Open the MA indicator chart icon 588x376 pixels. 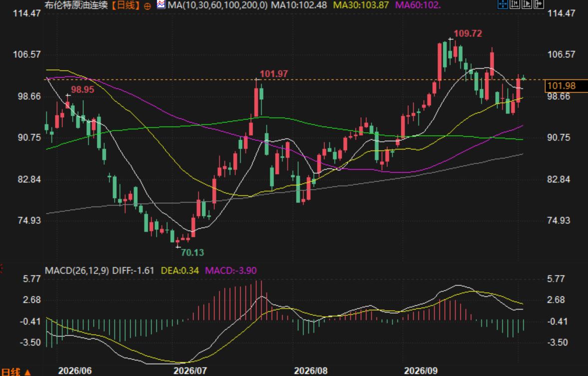[161, 4]
